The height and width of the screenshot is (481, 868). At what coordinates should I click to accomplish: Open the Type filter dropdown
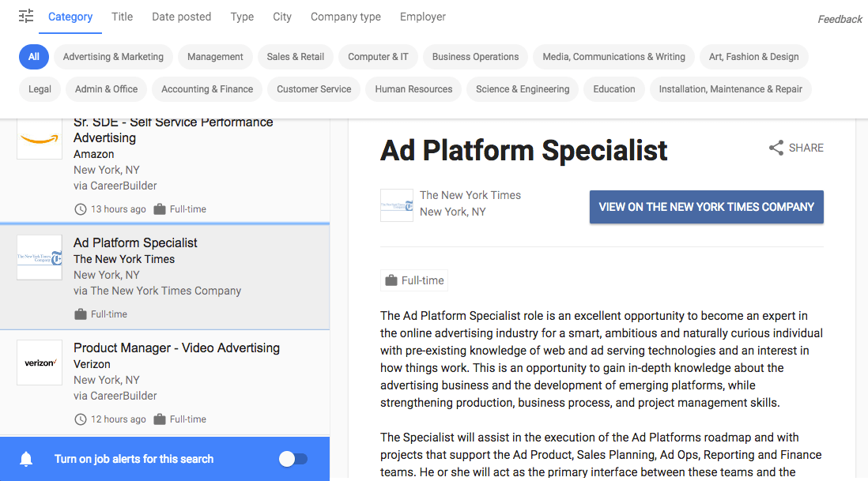coord(242,16)
